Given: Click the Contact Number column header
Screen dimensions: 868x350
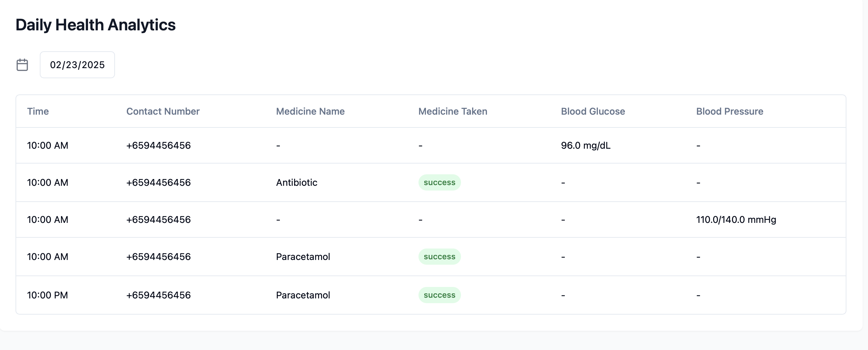Looking at the screenshot, I should (x=163, y=111).
